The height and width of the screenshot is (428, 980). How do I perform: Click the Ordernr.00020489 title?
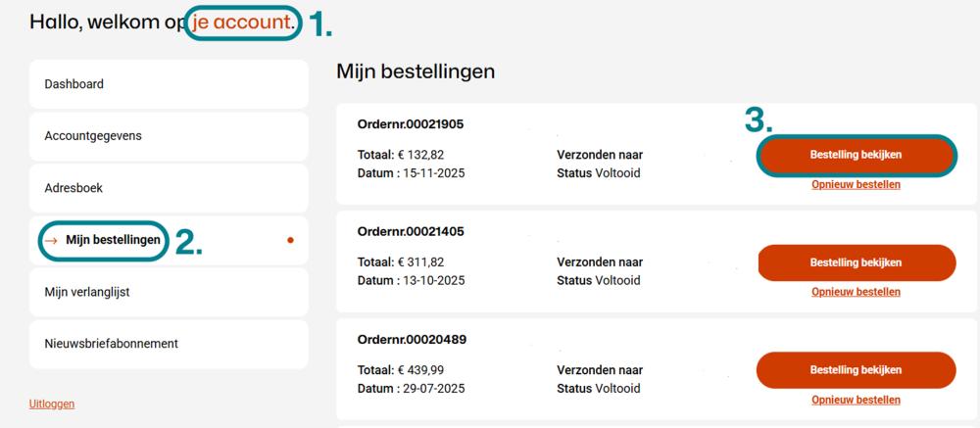(411, 340)
